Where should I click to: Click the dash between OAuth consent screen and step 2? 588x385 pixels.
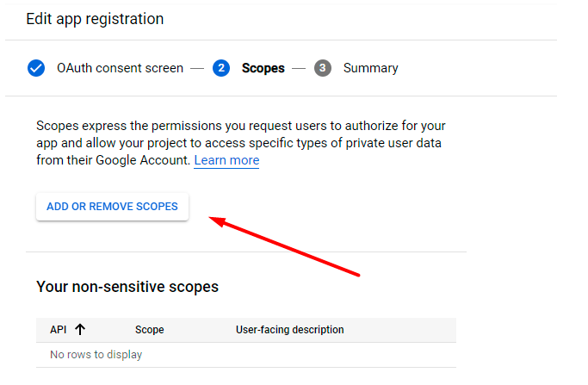click(x=197, y=68)
